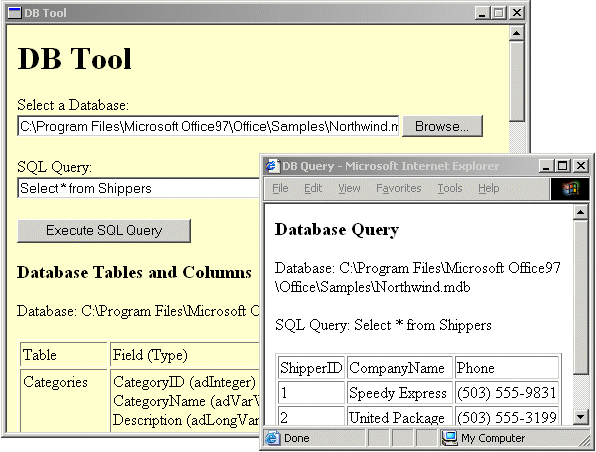Close the DB Query window
596x452 pixels.
click(580, 166)
